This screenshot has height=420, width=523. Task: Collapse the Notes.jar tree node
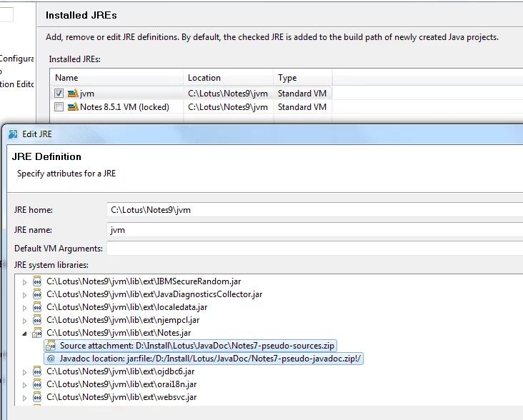click(x=24, y=333)
